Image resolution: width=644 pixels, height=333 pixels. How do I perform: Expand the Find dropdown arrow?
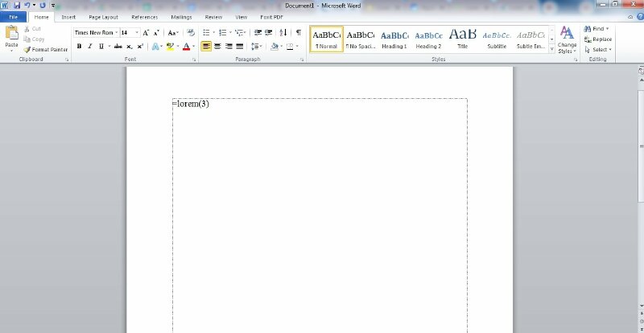pyautogui.click(x=608, y=29)
